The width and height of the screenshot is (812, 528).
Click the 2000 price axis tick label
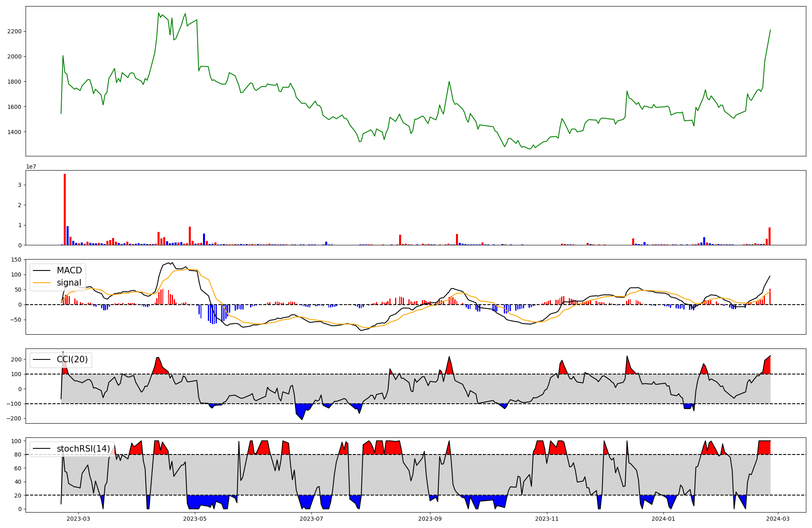click(x=14, y=56)
